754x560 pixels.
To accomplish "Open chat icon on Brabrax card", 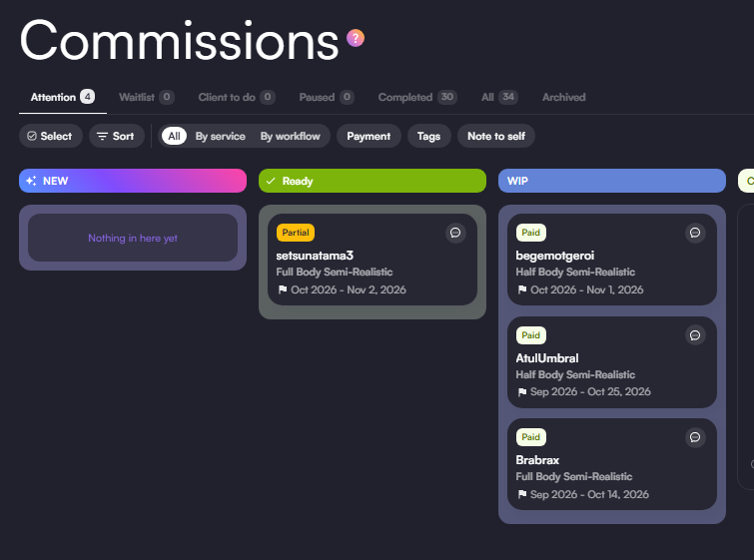I will (x=695, y=437).
